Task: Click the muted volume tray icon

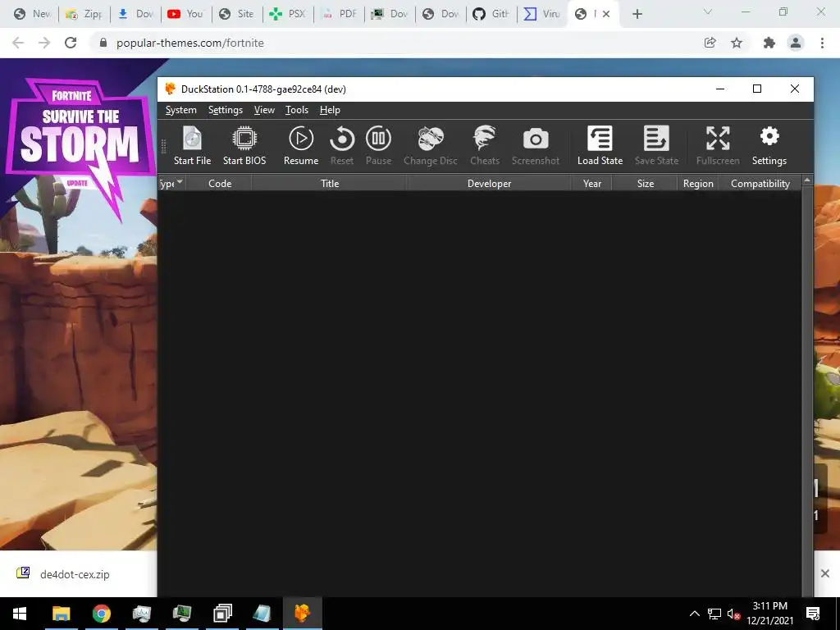Action: pyautogui.click(x=733, y=614)
